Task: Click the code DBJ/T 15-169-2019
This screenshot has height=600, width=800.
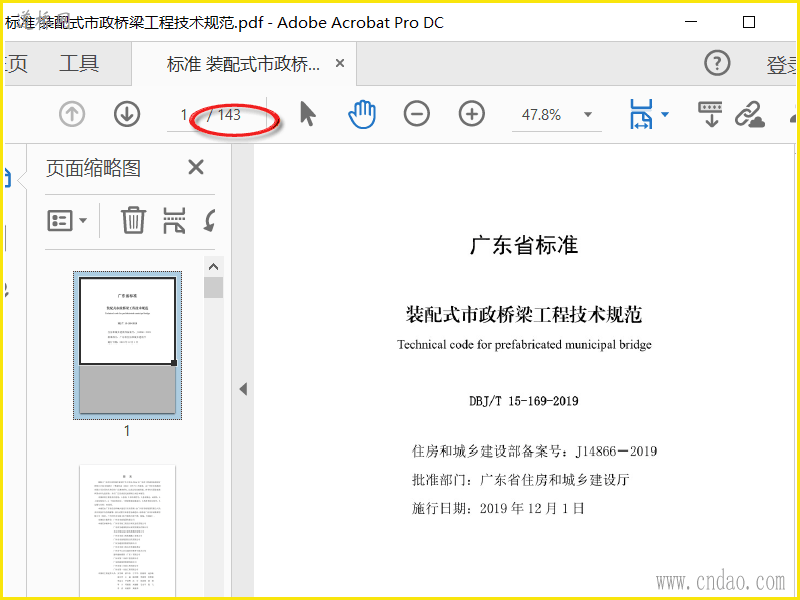Action: point(523,401)
